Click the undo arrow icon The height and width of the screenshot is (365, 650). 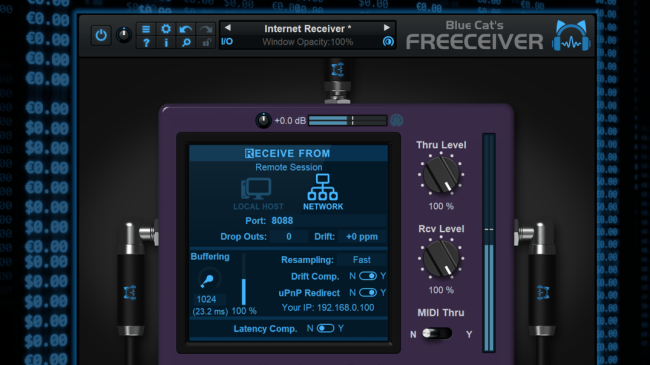(186, 29)
